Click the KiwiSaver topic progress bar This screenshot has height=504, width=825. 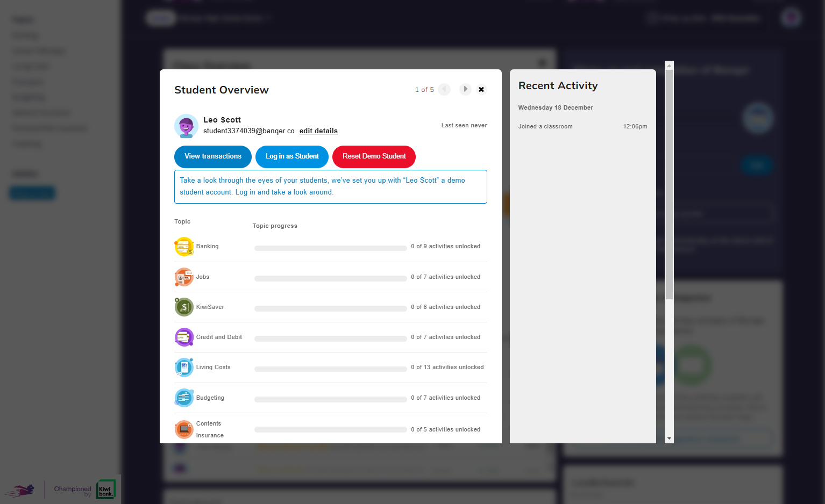coord(330,309)
